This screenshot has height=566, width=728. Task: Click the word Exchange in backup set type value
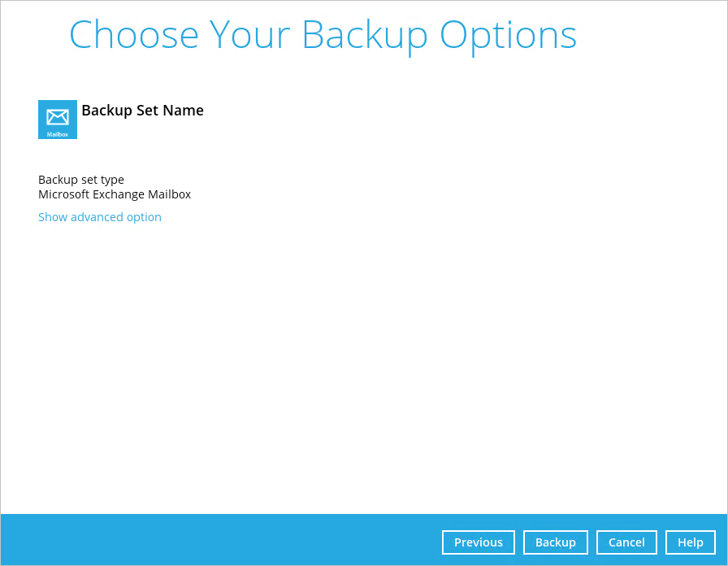tap(118, 194)
